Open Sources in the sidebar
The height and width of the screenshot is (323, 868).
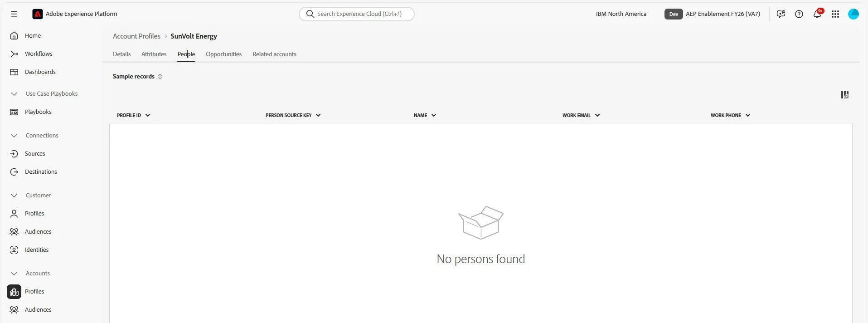click(35, 153)
